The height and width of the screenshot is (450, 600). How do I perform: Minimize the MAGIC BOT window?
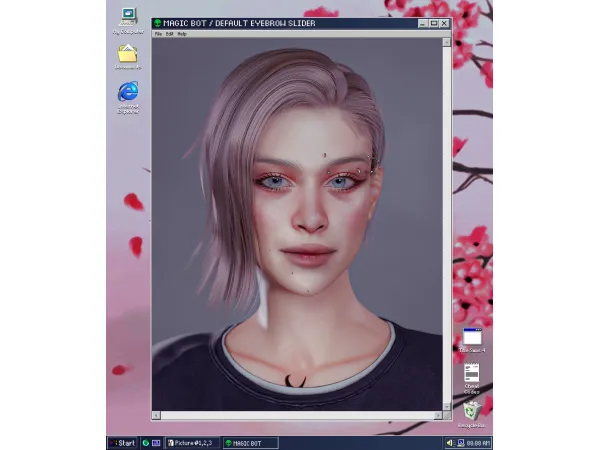pyautogui.click(x=423, y=24)
